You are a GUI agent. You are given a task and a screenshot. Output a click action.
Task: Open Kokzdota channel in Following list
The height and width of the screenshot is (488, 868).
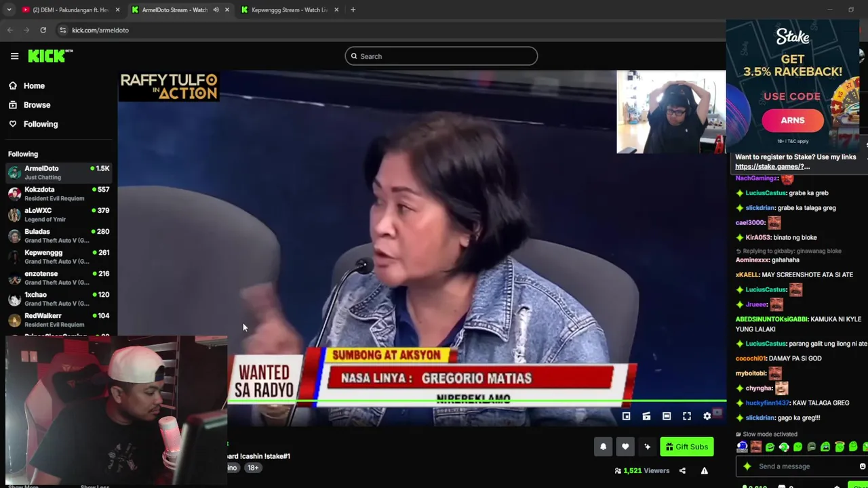tap(59, 193)
